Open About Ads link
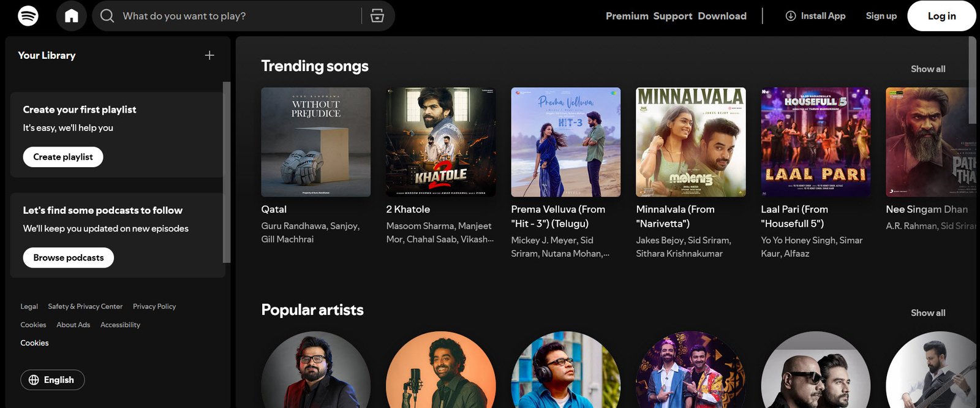The width and height of the screenshot is (980, 408). (73, 325)
